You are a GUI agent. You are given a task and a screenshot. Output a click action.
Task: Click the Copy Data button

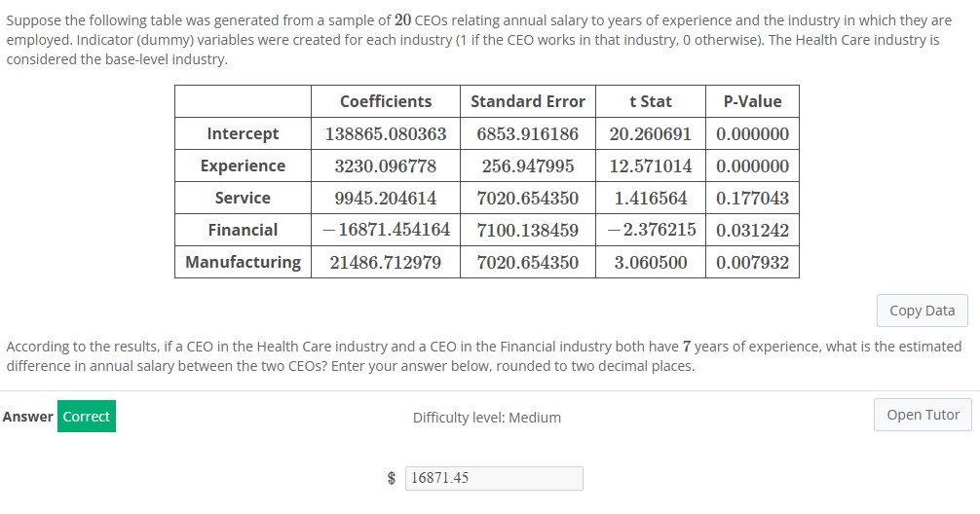[922, 311]
